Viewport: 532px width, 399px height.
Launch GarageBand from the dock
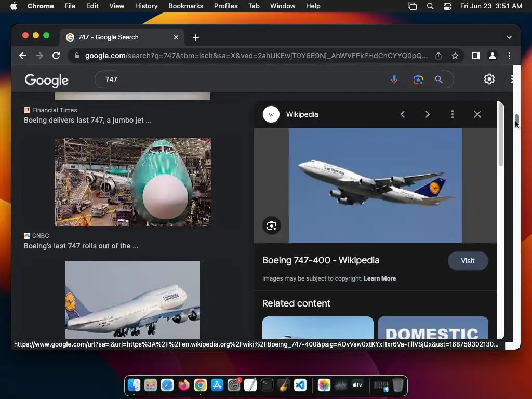click(x=284, y=385)
